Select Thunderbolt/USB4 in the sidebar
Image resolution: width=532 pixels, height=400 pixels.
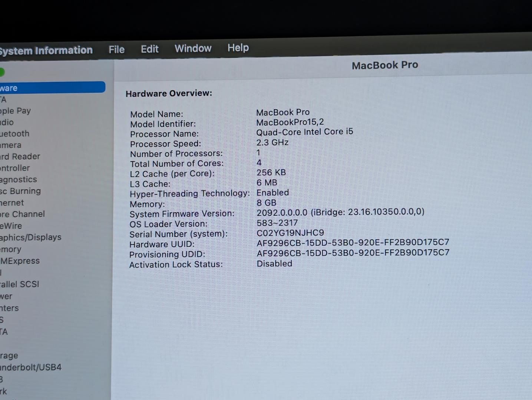coord(31,367)
